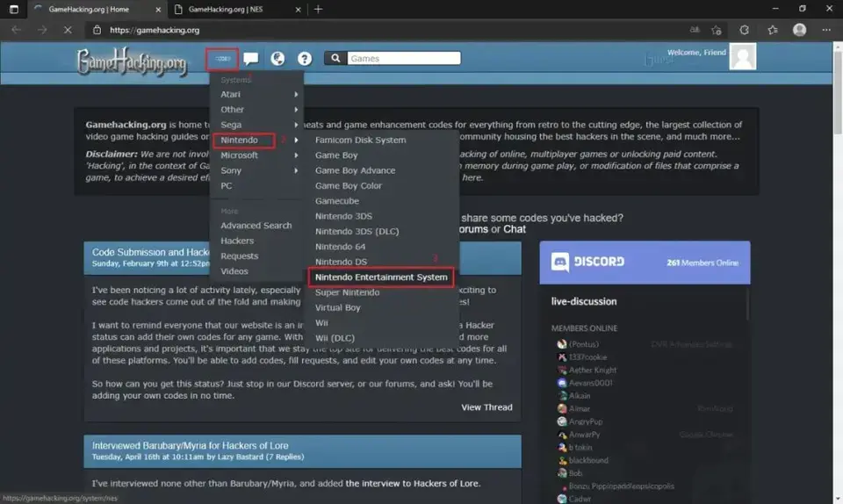This screenshot has width=843, height=504.
Task: Switch to GameHacking.org Home tab
Action: coord(97,9)
